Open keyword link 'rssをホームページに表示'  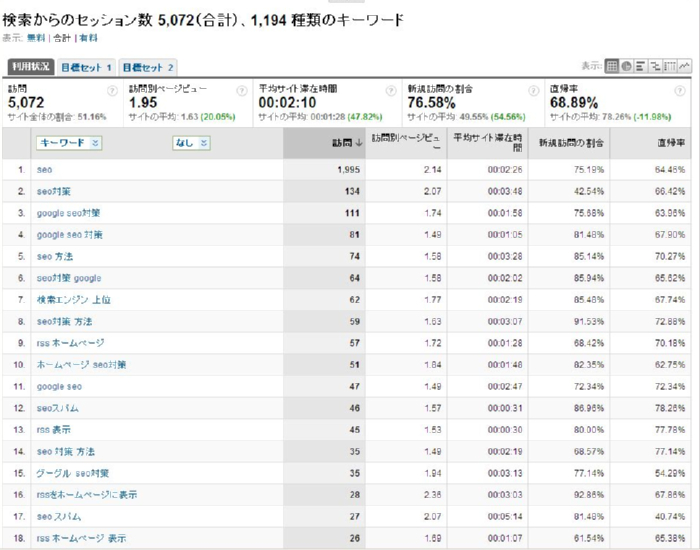pos(87,495)
